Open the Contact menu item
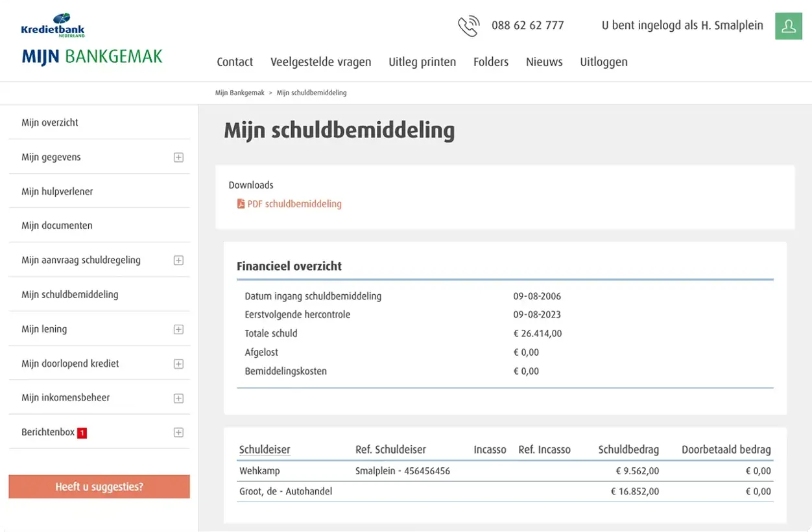Image resolution: width=812 pixels, height=532 pixels. 235,62
